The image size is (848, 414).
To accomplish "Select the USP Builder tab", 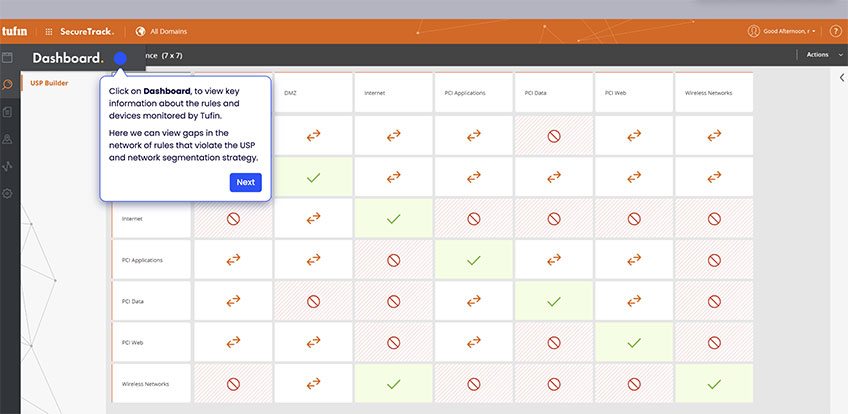I will (49, 83).
